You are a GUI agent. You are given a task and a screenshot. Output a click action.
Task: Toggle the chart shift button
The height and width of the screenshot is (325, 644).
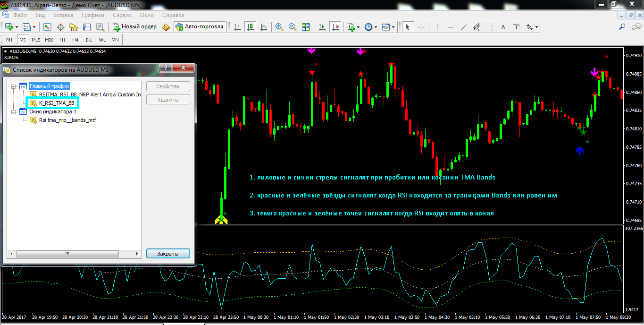click(x=336, y=27)
